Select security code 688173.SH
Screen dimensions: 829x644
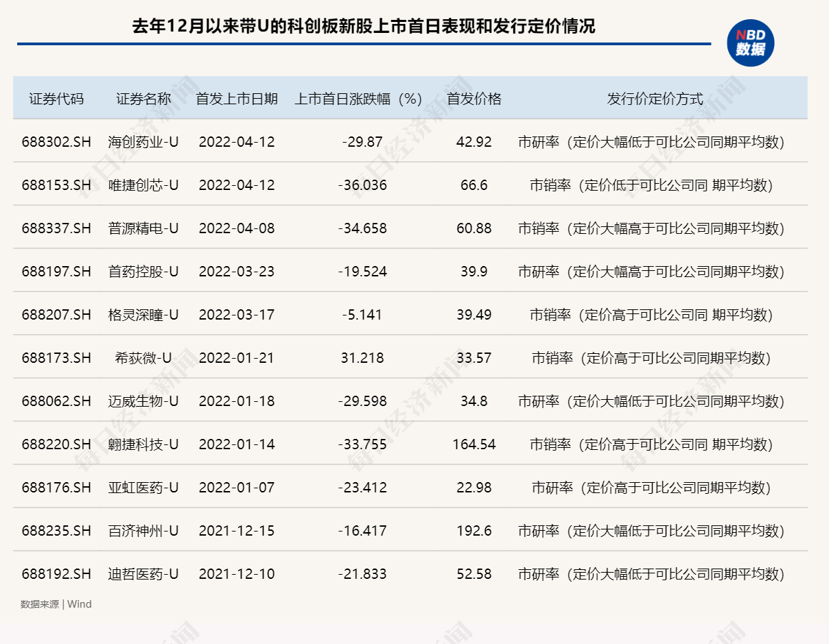56,358
